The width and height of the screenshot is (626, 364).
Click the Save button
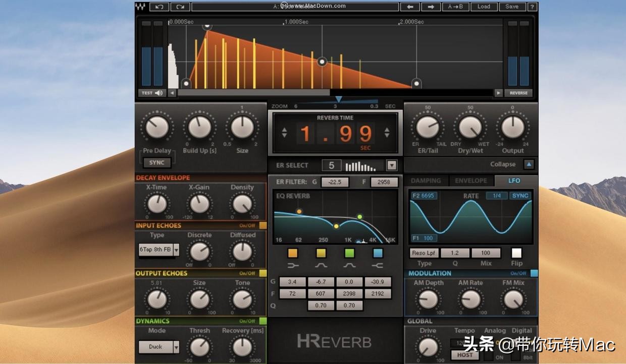click(x=511, y=7)
